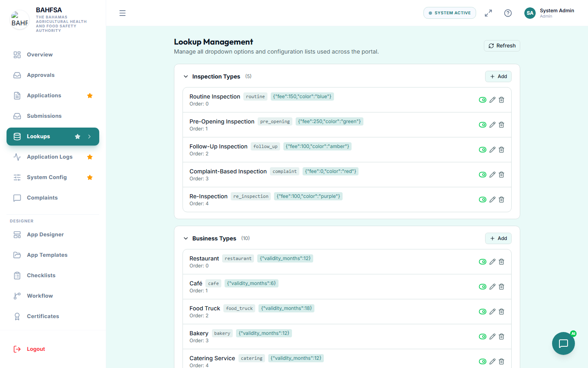Screen dimensions: 588x368
Task: Toggle Routine Inspection active status
Action: point(483,100)
